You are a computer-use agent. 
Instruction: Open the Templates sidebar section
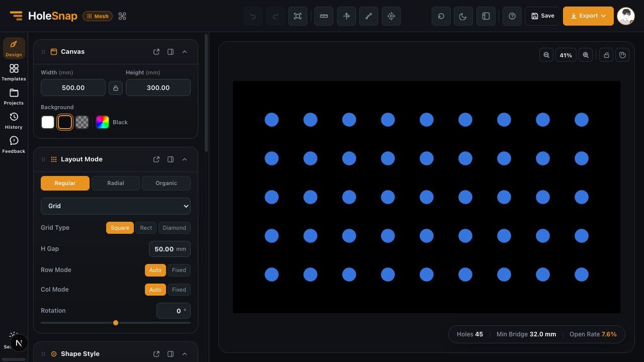click(14, 72)
